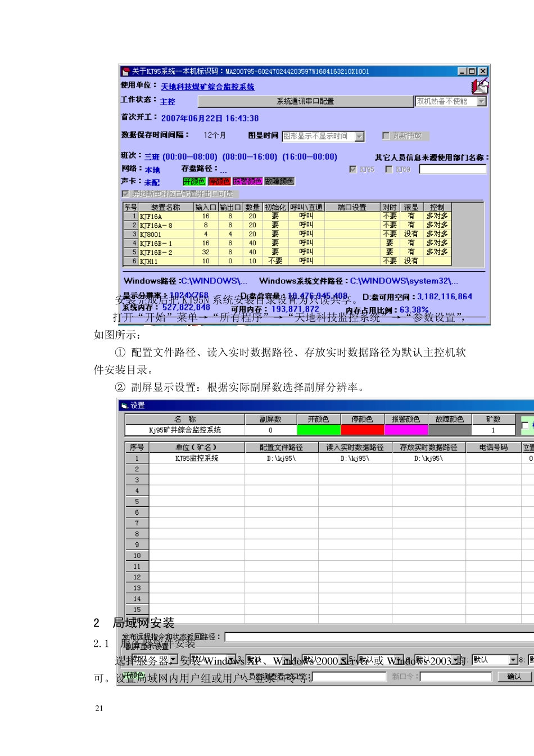Viewport: 534px width, 756px height.
Task: Select the KJF16A device row
Action: point(287,216)
